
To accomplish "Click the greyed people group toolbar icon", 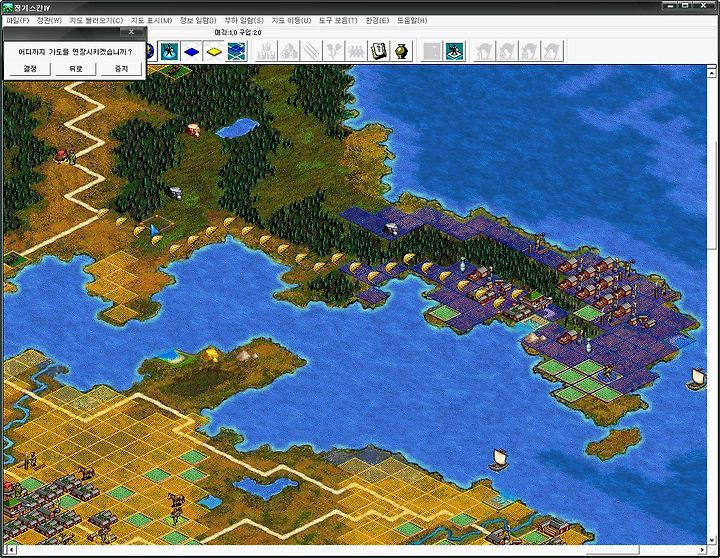I will (356, 51).
